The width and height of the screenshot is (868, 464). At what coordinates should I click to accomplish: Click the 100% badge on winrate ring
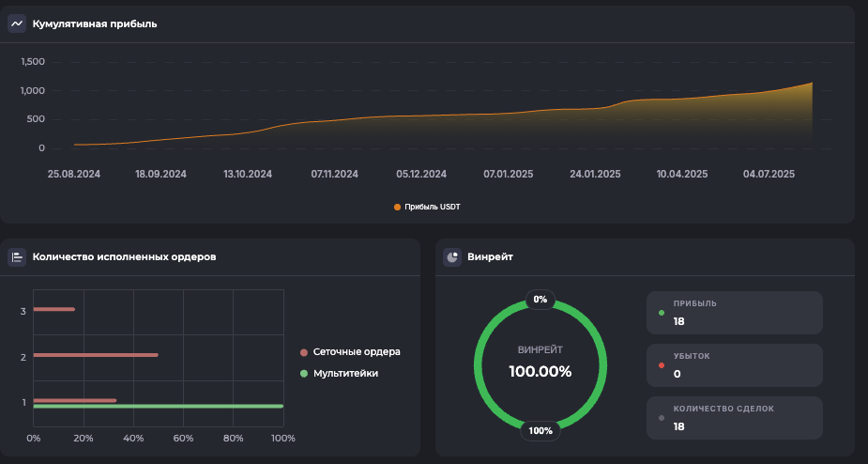[541, 431]
